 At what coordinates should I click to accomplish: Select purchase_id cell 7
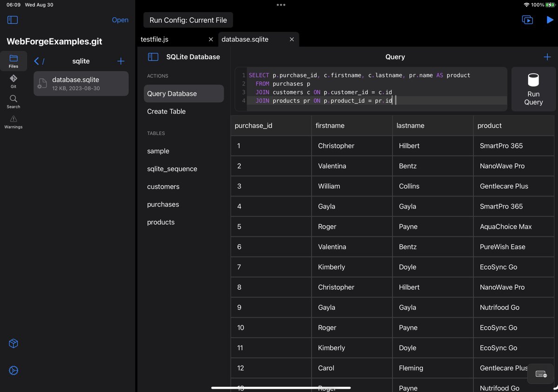(x=271, y=267)
